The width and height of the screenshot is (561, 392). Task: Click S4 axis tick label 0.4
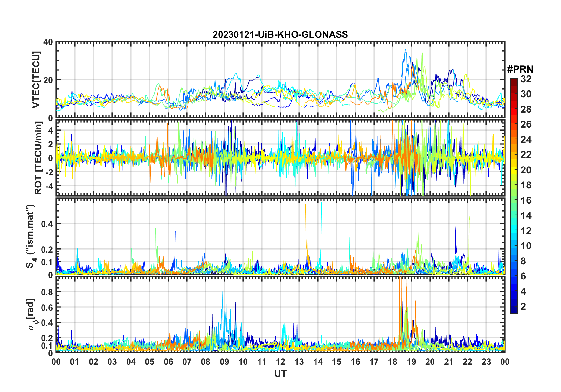click(47, 224)
